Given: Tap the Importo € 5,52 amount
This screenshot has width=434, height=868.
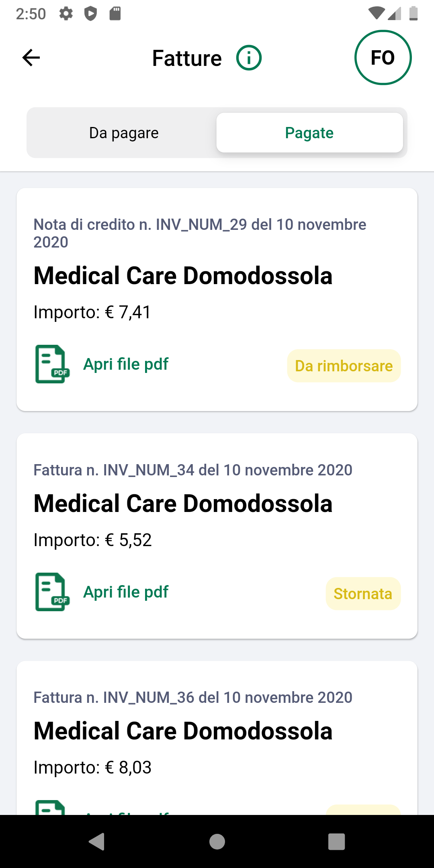Looking at the screenshot, I should [92, 540].
